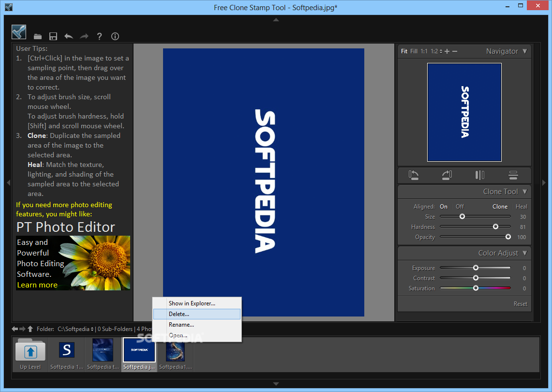This screenshot has height=392, width=552.
Task: Open the Softpedia1.... thumbnail
Action: (x=175, y=354)
